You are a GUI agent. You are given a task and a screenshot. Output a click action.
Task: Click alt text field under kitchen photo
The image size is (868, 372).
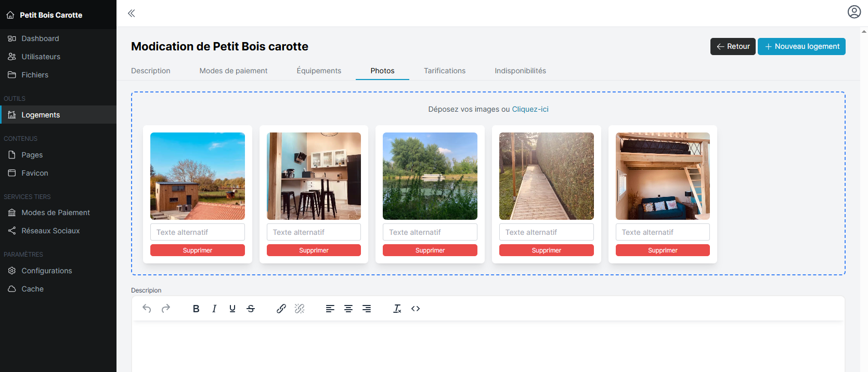(314, 232)
